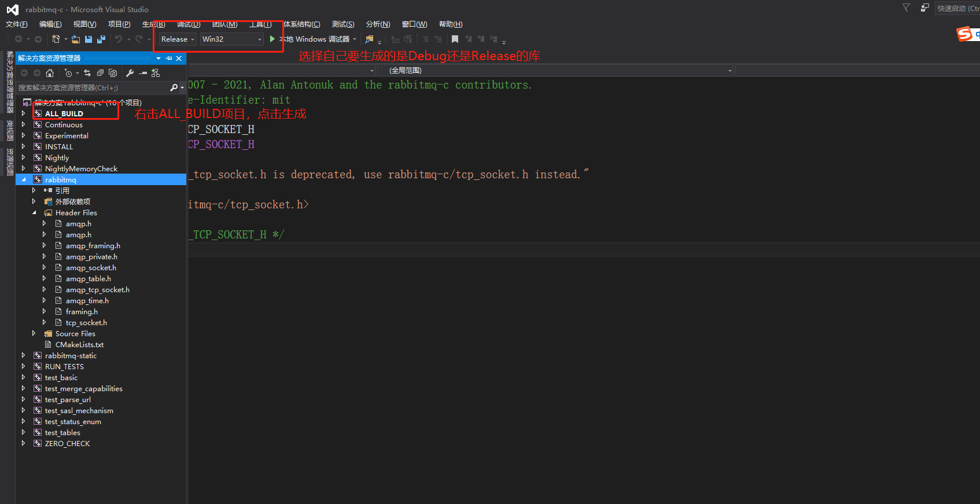Click the New Project toolbar icon
This screenshot has height=504, width=980.
pyautogui.click(x=56, y=39)
